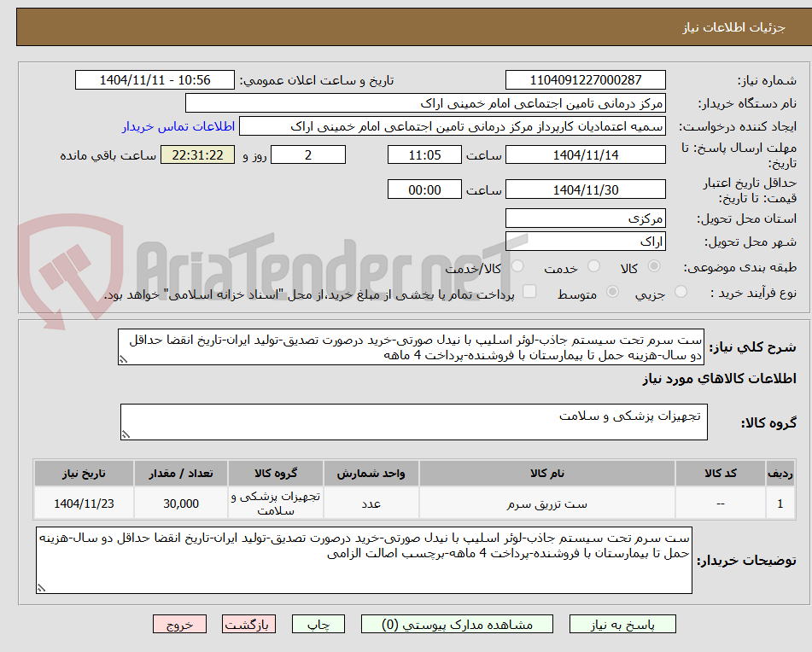Click the گروه کالا textarea تجهیزات پزشکی و سلامت
The height and width of the screenshot is (652, 812).
click(x=414, y=422)
